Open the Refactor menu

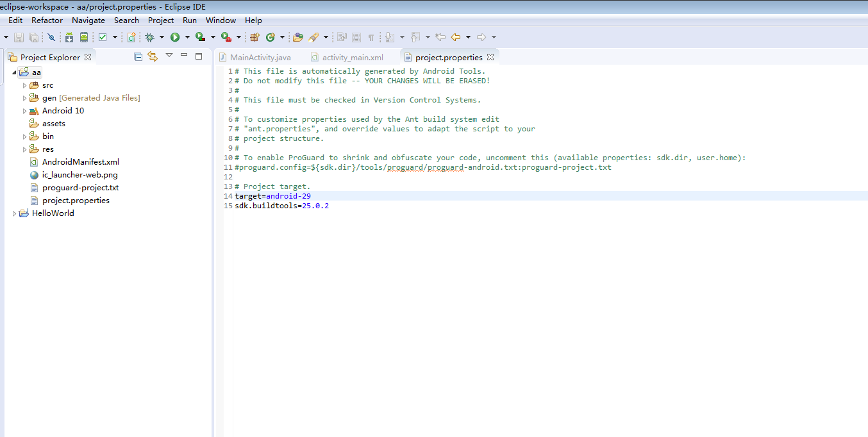pyautogui.click(x=47, y=20)
